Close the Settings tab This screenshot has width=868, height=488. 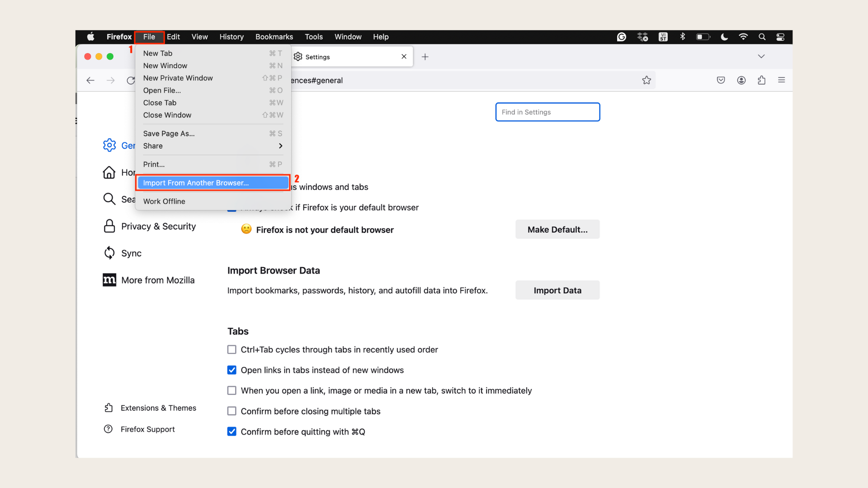pyautogui.click(x=404, y=56)
